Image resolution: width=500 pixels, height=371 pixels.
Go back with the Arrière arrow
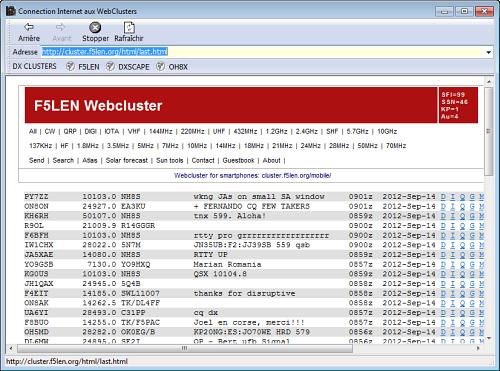pyautogui.click(x=29, y=32)
